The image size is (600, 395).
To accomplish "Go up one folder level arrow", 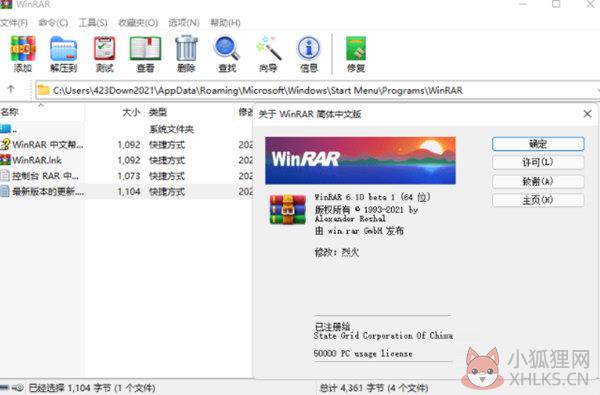I will coord(11,89).
